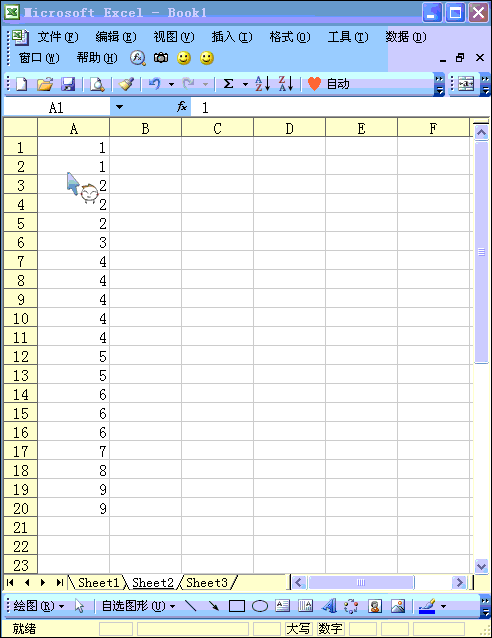Open the Redo history dropdown arrow
This screenshot has width=492, height=638.
tap(205, 84)
